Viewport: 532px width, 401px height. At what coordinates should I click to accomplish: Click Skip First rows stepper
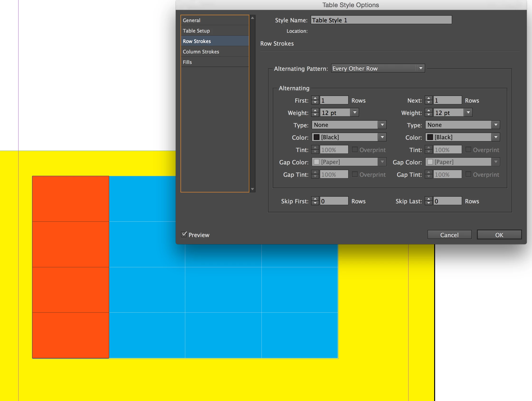click(x=315, y=201)
